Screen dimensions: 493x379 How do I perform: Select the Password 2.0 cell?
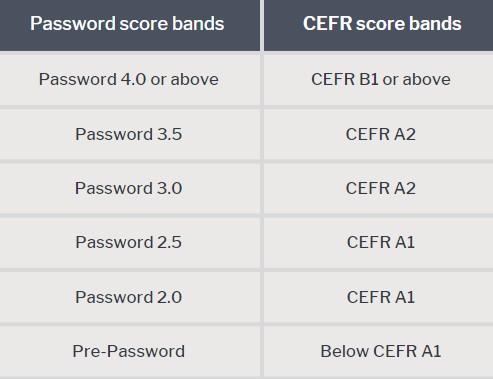click(130, 297)
